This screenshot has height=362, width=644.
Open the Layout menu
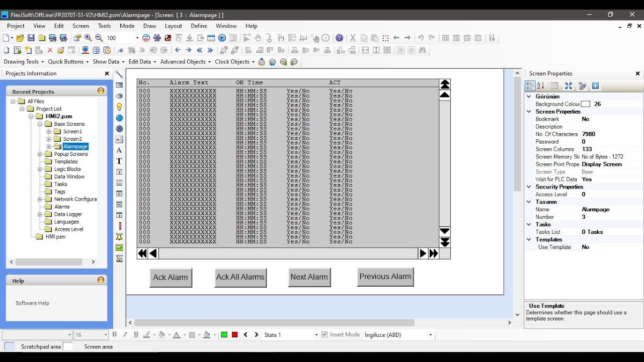[173, 26]
